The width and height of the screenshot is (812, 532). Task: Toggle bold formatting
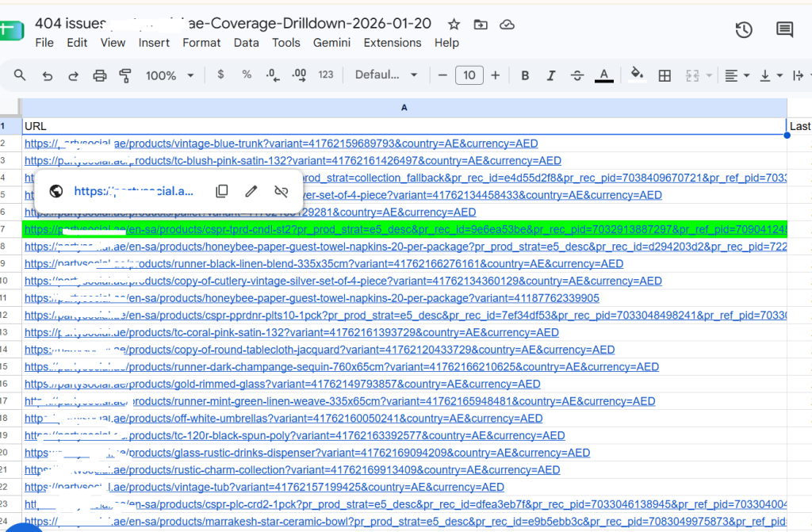525,75
